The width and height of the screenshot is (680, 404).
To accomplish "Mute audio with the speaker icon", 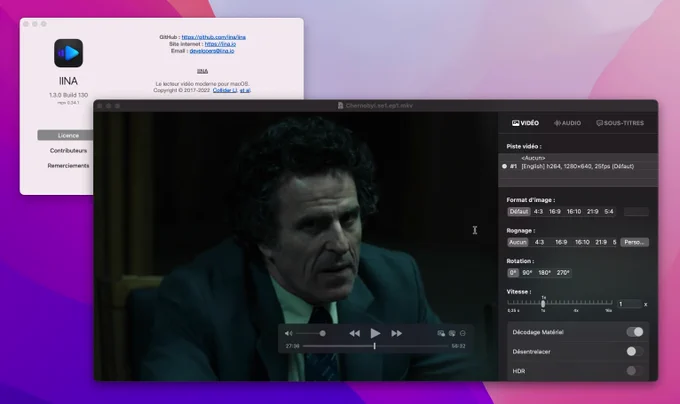I will tap(288, 333).
